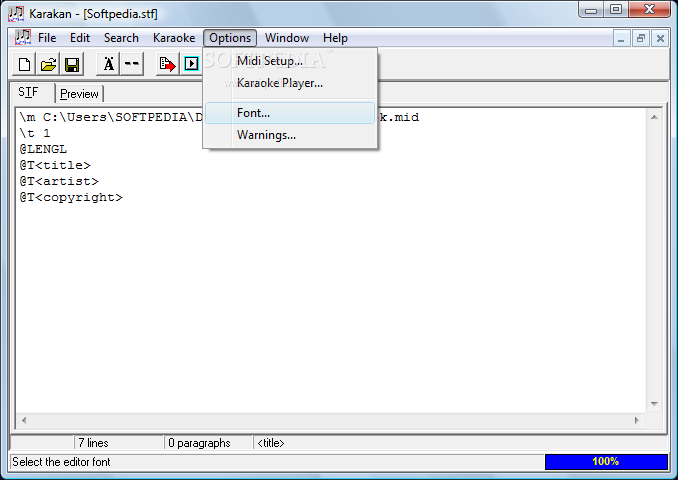This screenshot has height=480, width=678.
Task: Click the @LENGL line in editor
Action: (43, 149)
